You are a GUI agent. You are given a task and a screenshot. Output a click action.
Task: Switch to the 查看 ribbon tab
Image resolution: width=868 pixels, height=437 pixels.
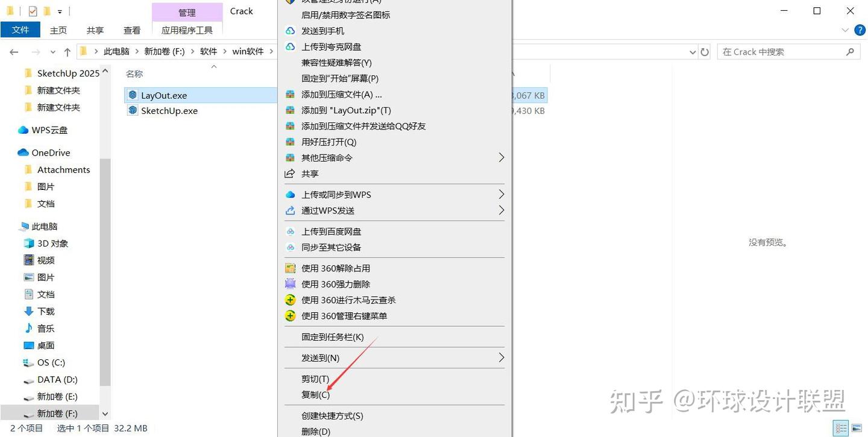tap(132, 30)
